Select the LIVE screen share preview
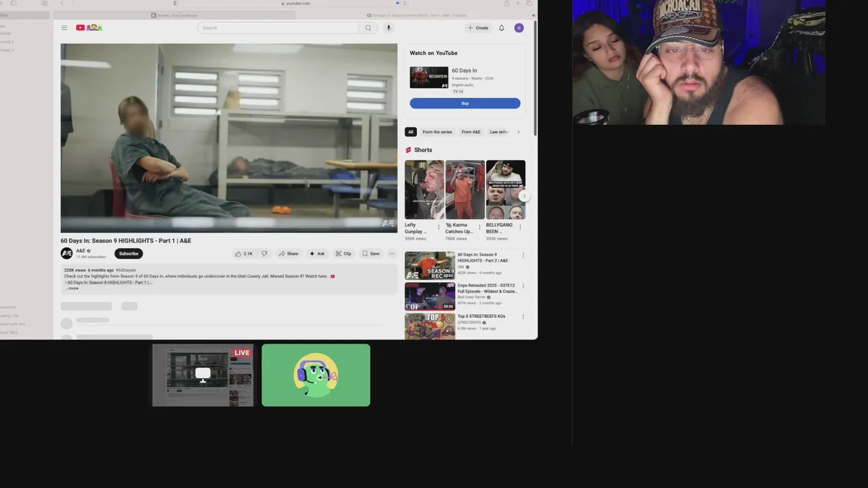Image resolution: width=868 pixels, height=488 pixels. coord(203,375)
